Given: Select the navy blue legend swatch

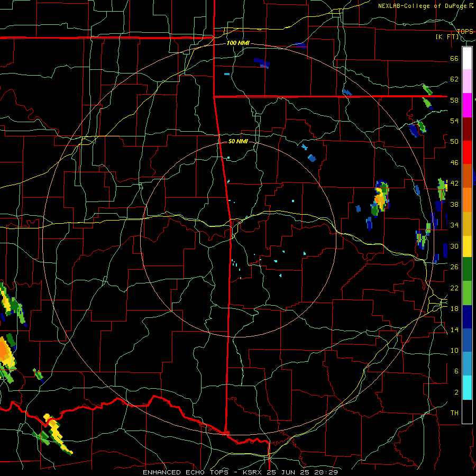Looking at the screenshot, I should click(x=467, y=317).
